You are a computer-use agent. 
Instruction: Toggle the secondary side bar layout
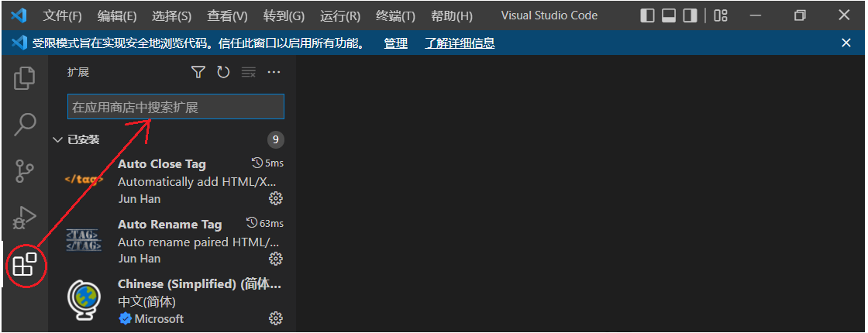point(690,15)
